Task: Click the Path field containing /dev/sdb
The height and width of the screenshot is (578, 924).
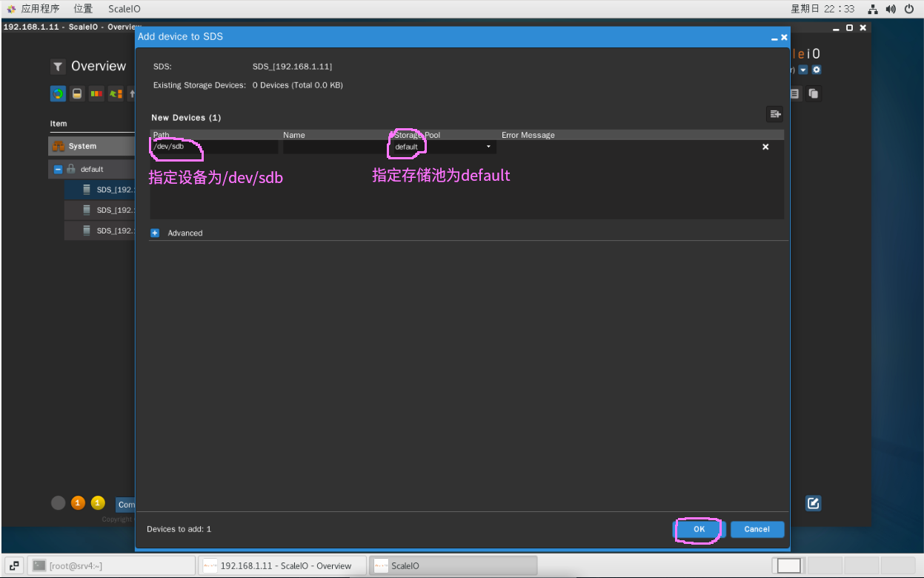Action: (215, 147)
